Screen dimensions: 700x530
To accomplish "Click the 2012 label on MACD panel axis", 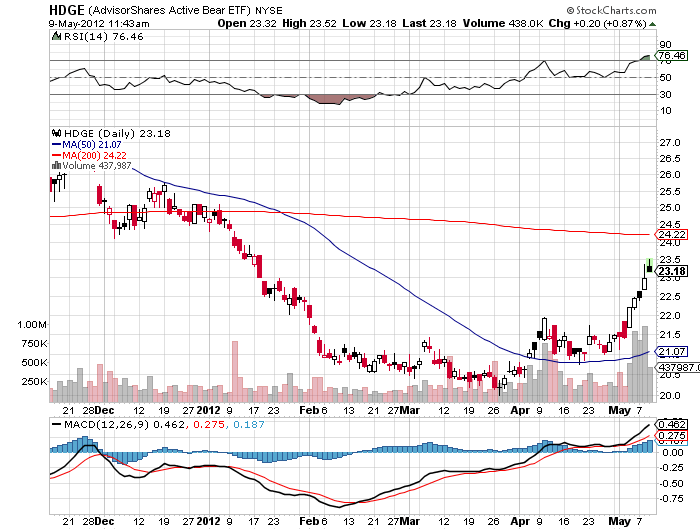I will pyautogui.click(x=208, y=521).
